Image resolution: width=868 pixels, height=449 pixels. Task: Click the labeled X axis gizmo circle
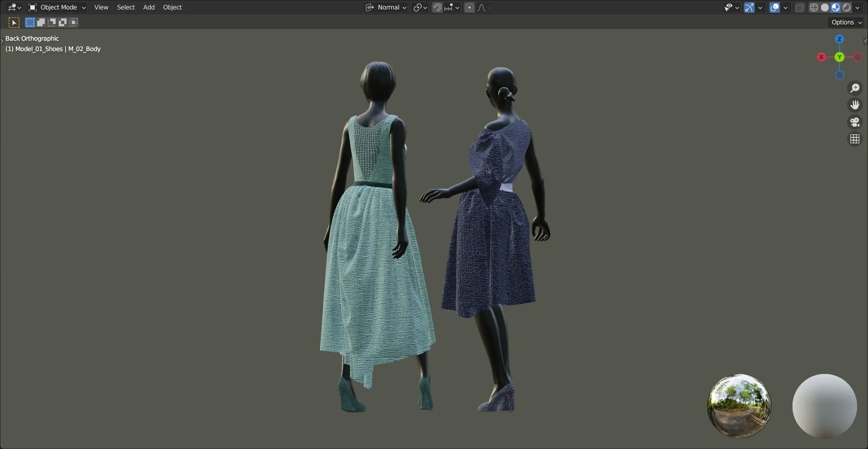click(x=821, y=57)
